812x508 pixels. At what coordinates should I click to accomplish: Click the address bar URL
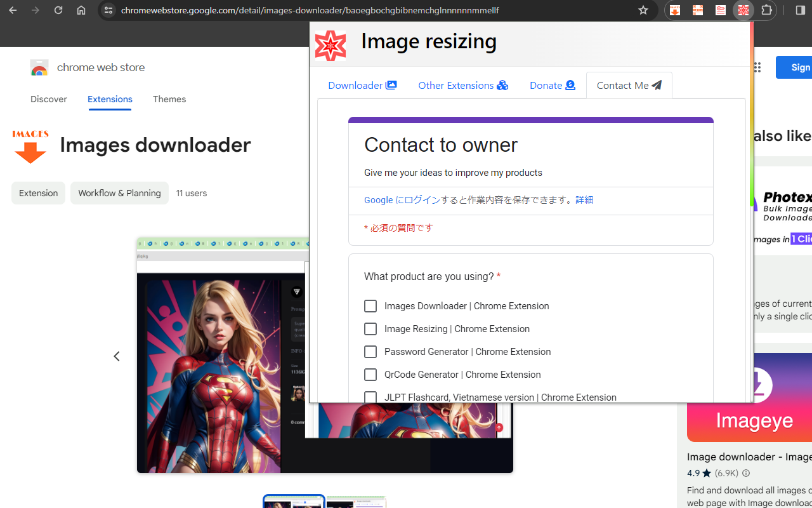click(x=310, y=10)
